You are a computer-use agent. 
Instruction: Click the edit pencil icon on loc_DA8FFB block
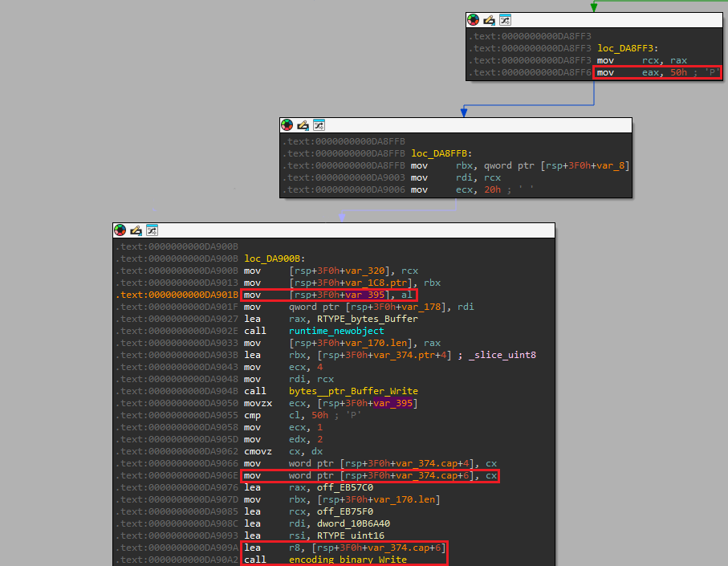[x=303, y=125]
